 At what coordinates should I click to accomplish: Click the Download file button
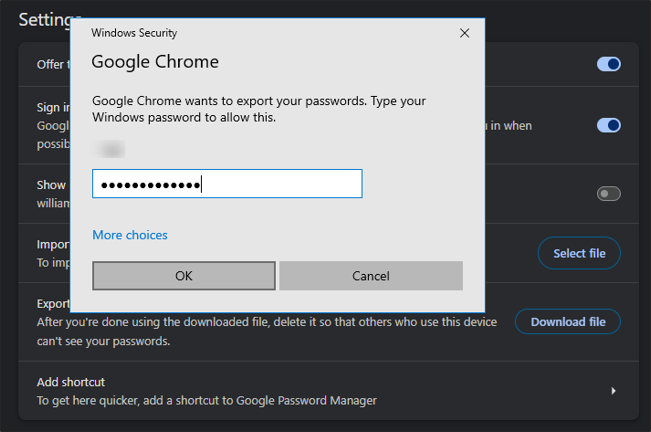(567, 322)
